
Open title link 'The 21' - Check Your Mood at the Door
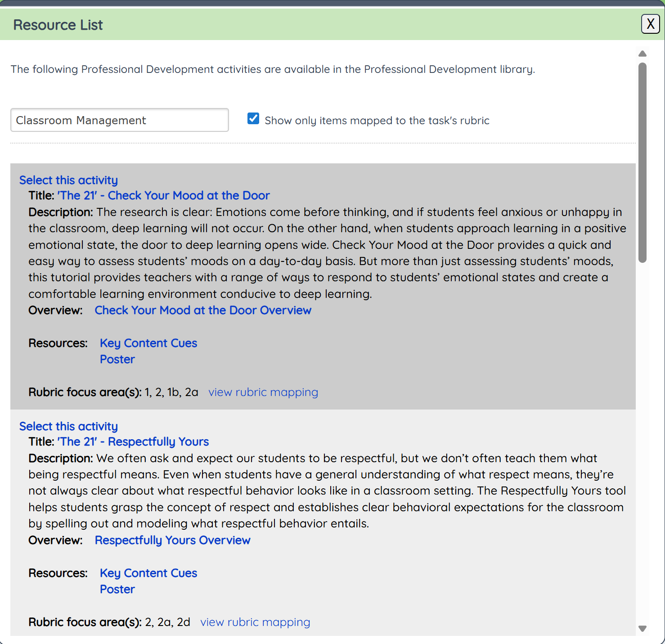163,195
